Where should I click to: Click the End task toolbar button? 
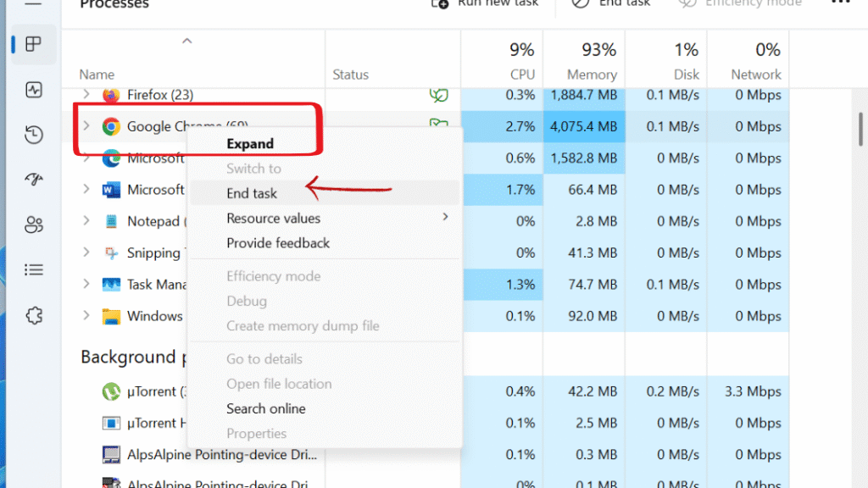[611, 3]
